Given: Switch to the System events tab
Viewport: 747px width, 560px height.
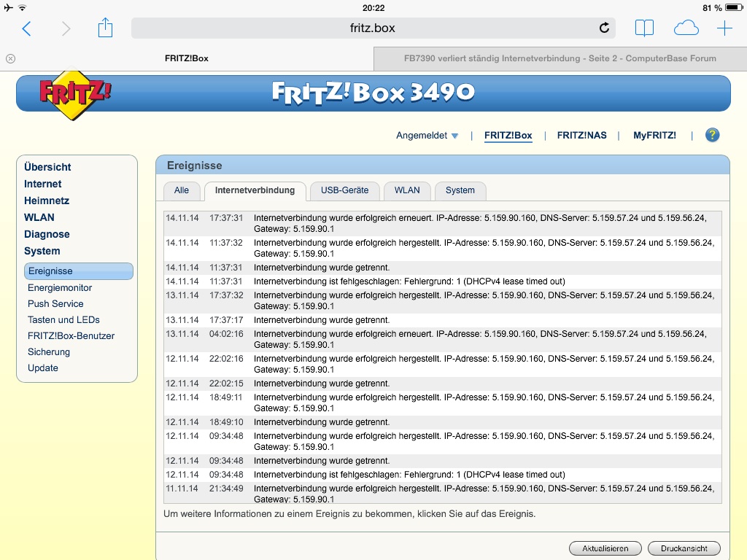Looking at the screenshot, I should pyautogui.click(x=460, y=190).
